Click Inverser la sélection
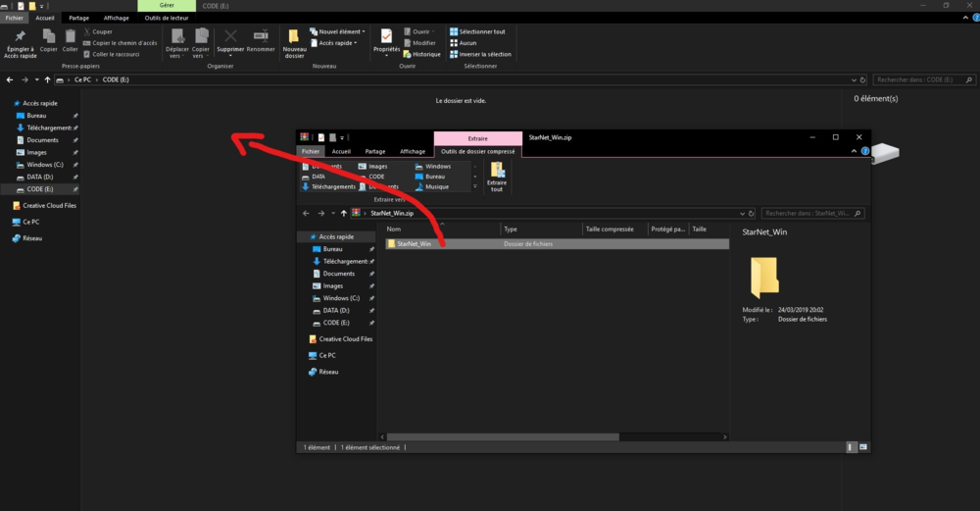The width and height of the screenshot is (980, 511). click(x=480, y=54)
